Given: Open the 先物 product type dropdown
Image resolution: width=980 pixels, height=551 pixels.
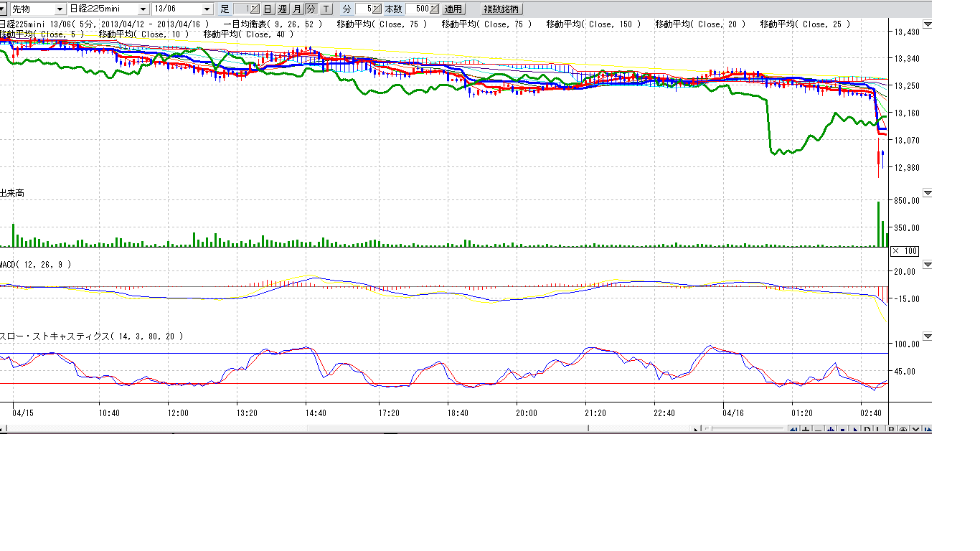Looking at the screenshot, I should pos(60,9).
